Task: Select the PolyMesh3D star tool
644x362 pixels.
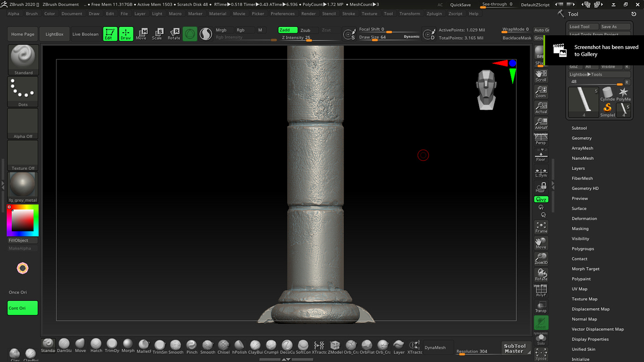Action: (x=624, y=94)
